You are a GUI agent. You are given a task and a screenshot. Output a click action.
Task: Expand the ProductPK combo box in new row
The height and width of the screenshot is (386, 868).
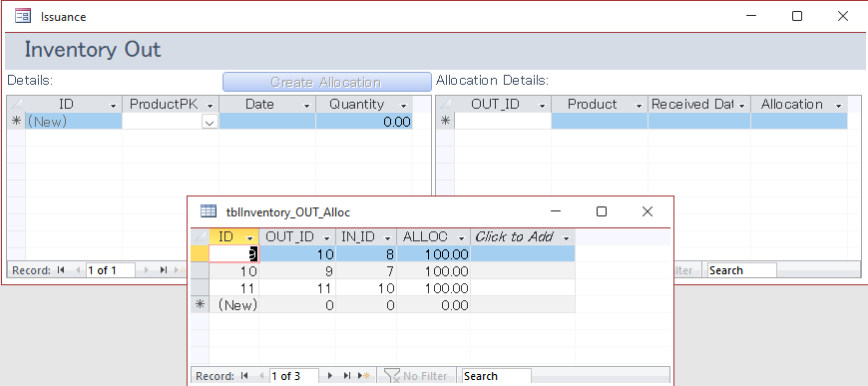tap(210, 123)
